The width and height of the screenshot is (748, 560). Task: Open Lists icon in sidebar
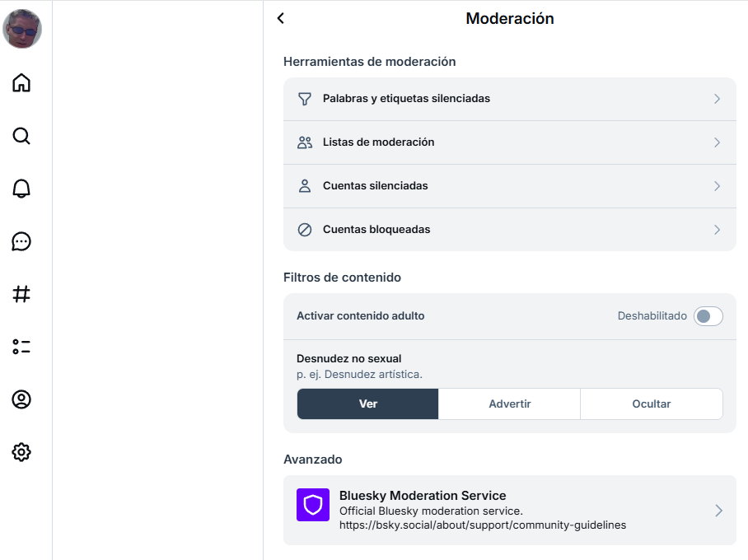(21, 347)
